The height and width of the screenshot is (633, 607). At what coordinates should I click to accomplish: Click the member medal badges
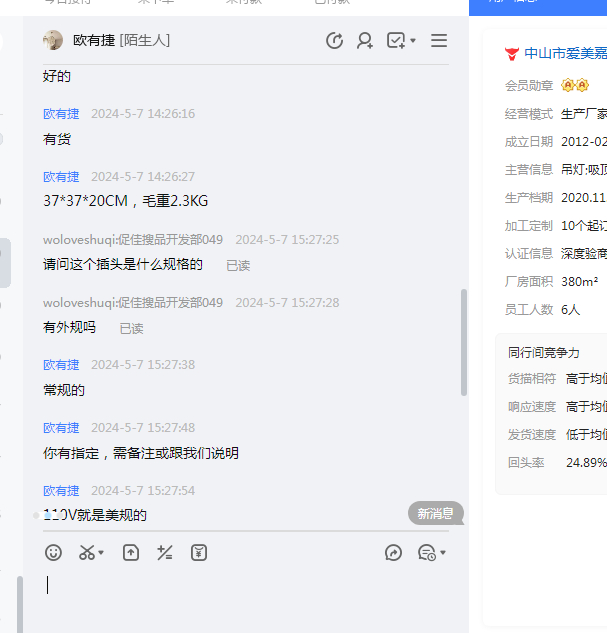coord(575,85)
